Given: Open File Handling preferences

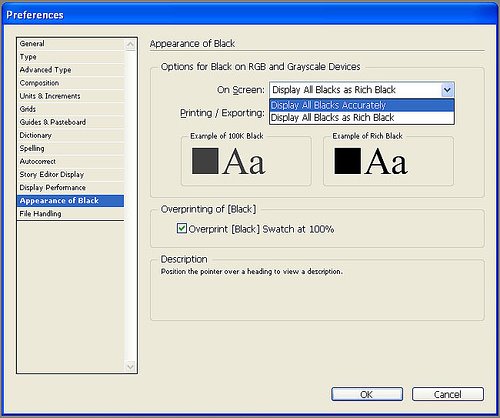Looking at the screenshot, I should click(70, 214).
